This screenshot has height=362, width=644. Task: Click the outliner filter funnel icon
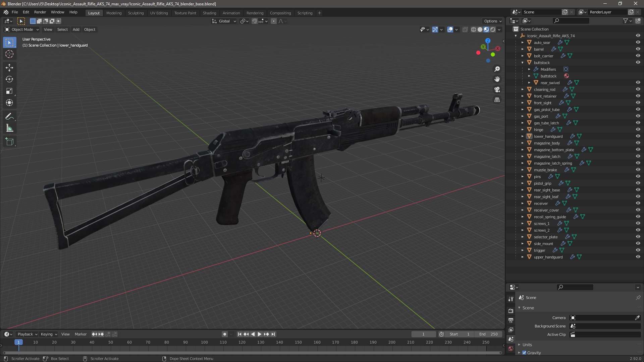pos(626,21)
